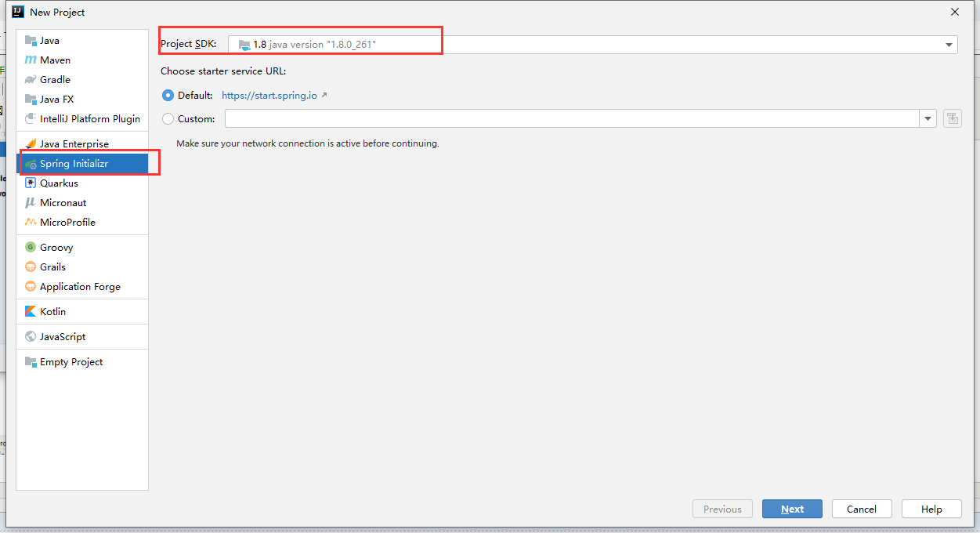The image size is (980, 533).
Task: Click the network connection notice text
Action: click(308, 143)
